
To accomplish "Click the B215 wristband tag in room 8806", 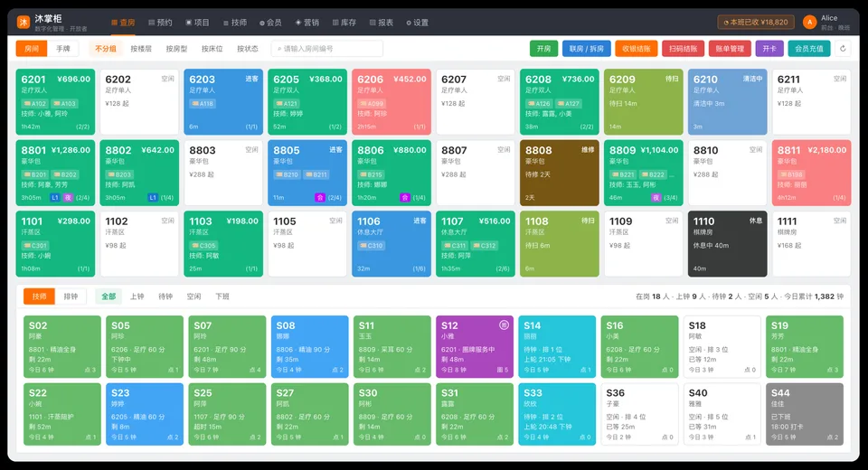I will (371, 174).
